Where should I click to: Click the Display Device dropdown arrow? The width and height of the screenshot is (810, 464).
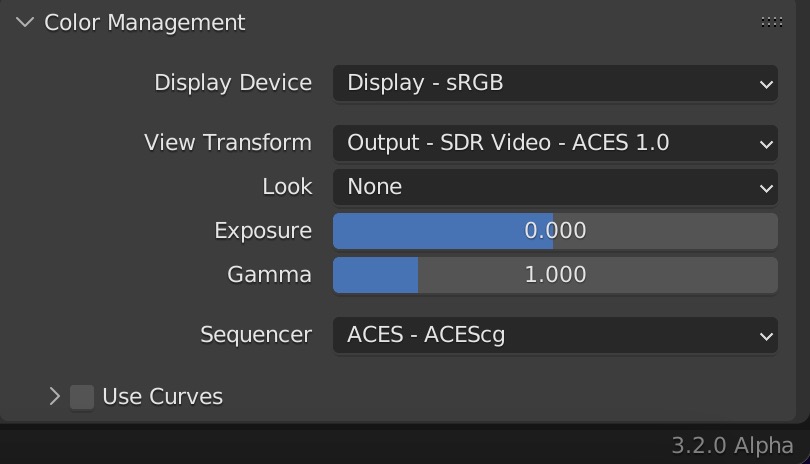766,84
